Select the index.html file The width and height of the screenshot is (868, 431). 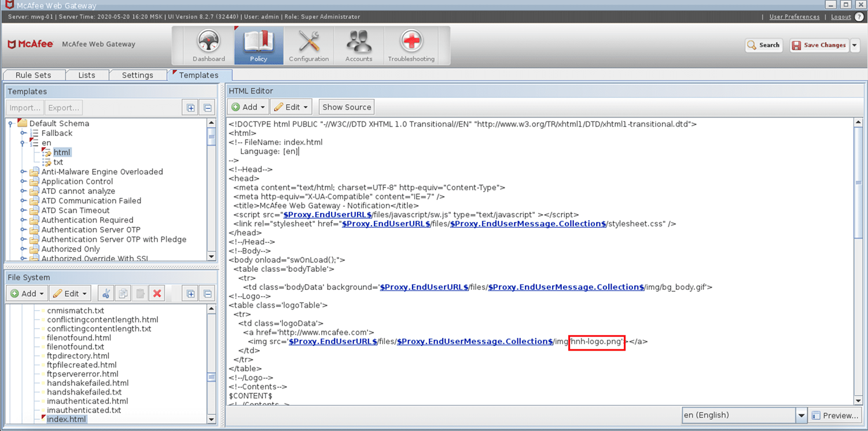tap(67, 419)
